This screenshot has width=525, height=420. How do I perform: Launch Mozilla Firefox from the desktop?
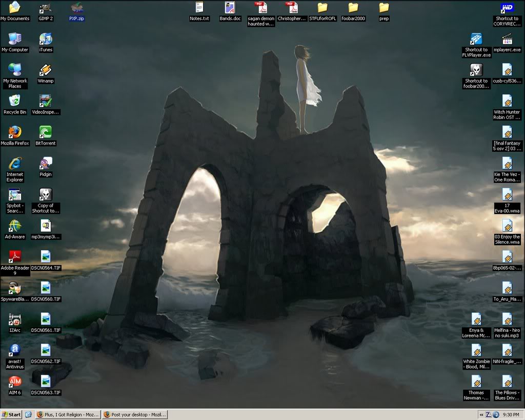click(x=15, y=132)
